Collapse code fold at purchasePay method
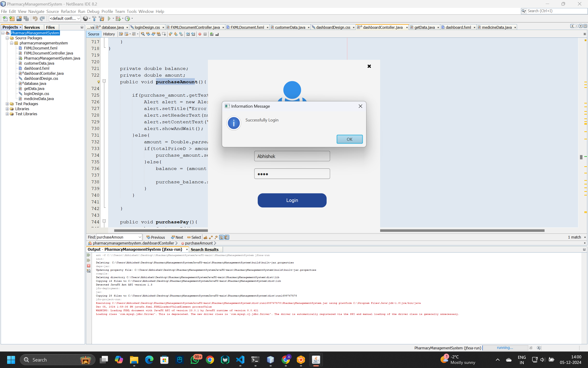The image size is (588, 368). pos(104,221)
